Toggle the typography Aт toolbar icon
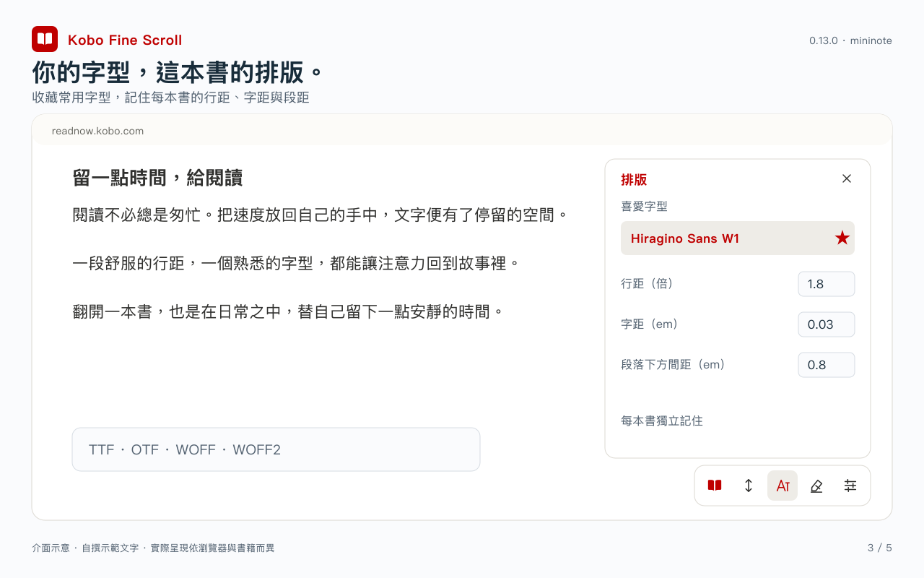The width and height of the screenshot is (924, 578). (783, 486)
